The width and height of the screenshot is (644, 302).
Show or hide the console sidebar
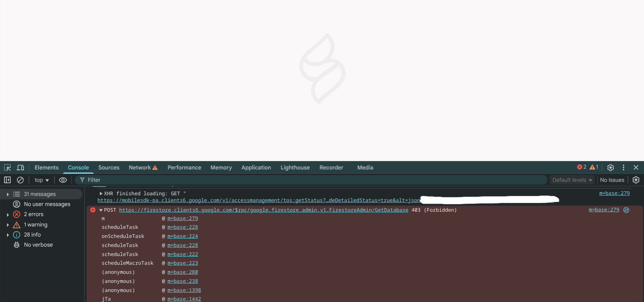(x=7, y=180)
